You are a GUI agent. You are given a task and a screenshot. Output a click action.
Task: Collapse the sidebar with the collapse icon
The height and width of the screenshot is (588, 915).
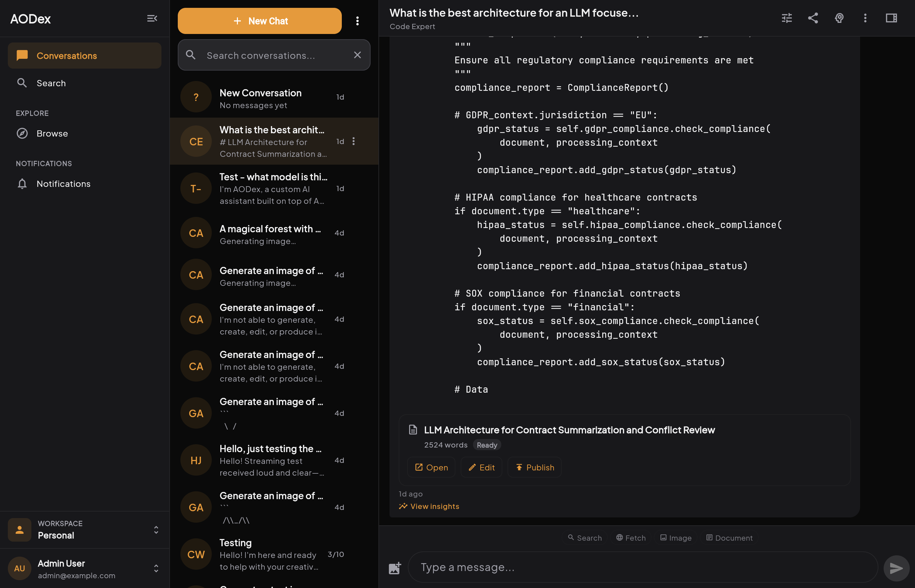click(x=152, y=18)
